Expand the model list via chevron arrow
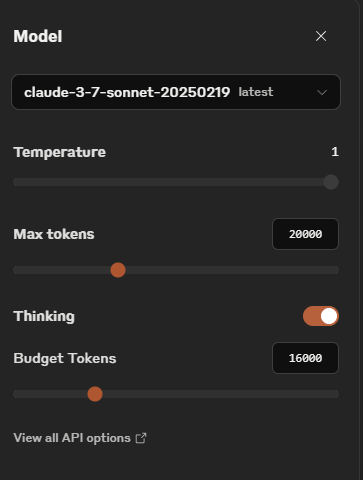 coord(322,92)
